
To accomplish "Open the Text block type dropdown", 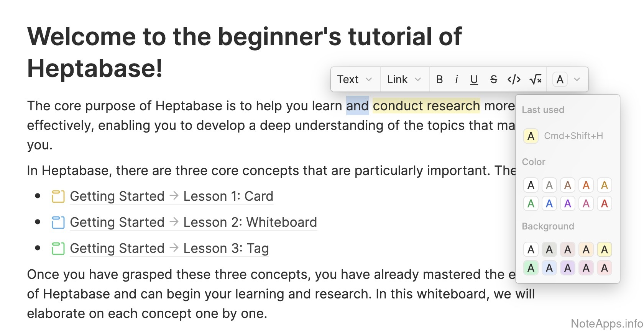I will click(355, 79).
